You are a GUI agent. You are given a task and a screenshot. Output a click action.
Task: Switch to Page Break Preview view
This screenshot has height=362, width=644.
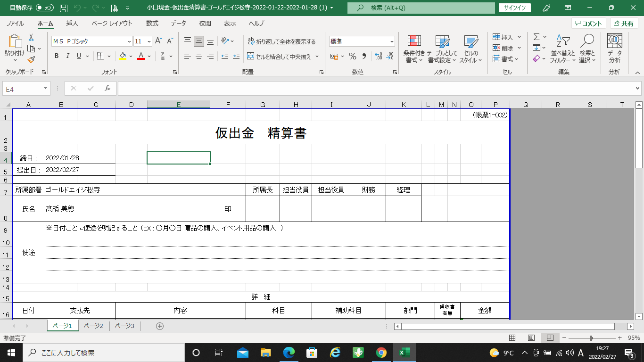click(x=549, y=338)
